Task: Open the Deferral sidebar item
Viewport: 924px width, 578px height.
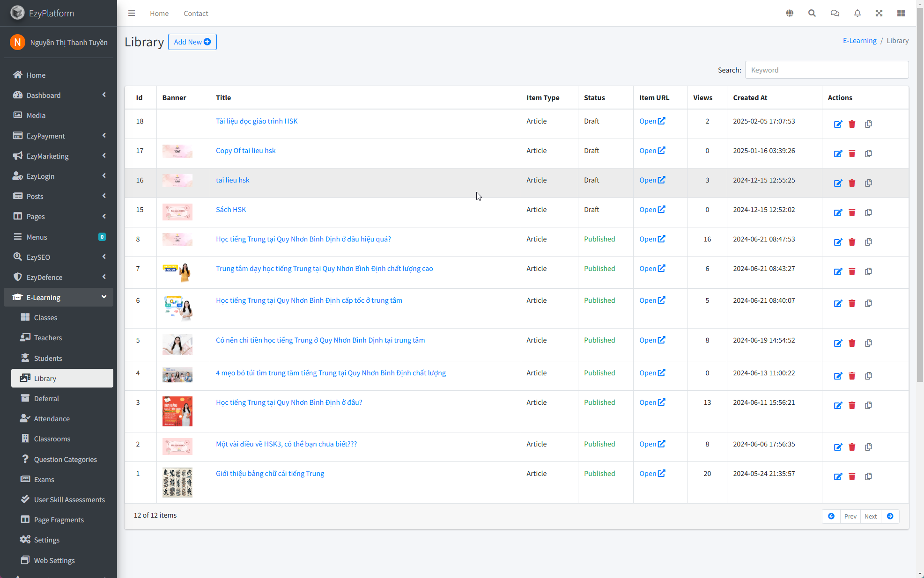Action: (x=62, y=398)
